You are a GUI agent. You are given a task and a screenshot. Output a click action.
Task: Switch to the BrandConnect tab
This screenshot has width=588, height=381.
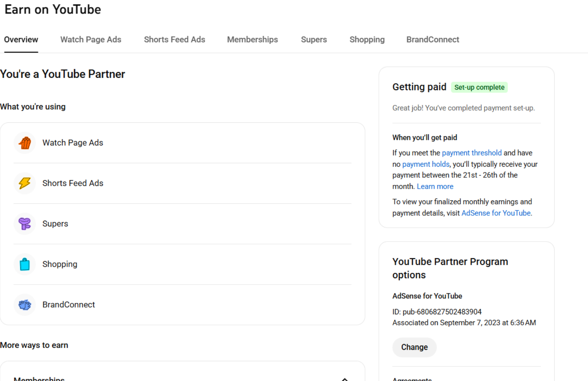click(432, 40)
